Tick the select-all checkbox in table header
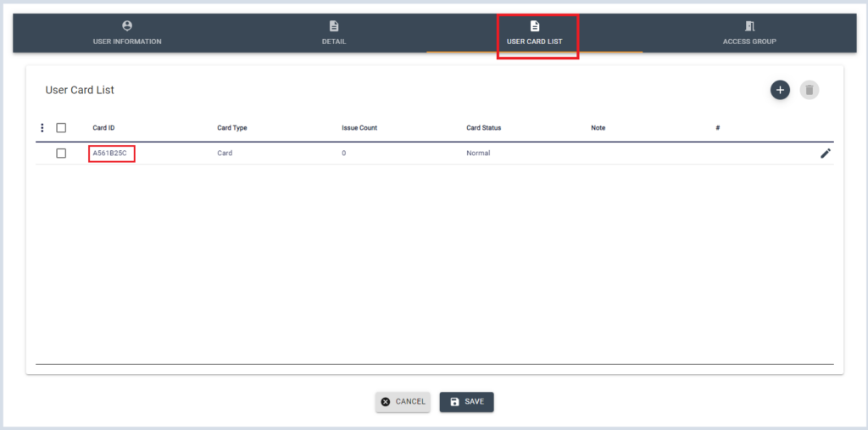 [61, 128]
